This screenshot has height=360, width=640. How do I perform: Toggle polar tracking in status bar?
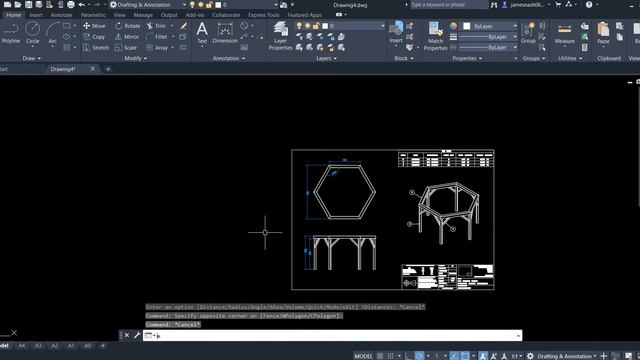tap(419, 356)
